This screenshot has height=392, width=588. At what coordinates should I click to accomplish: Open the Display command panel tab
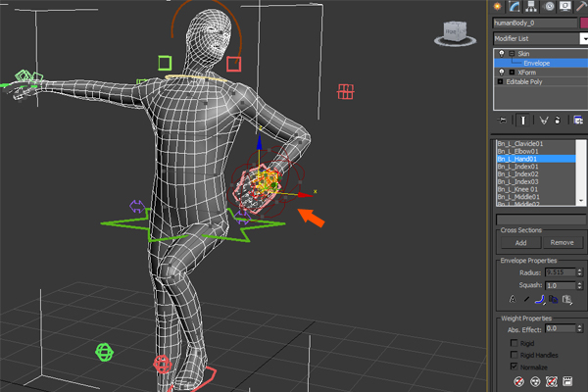pyautogui.click(x=565, y=7)
